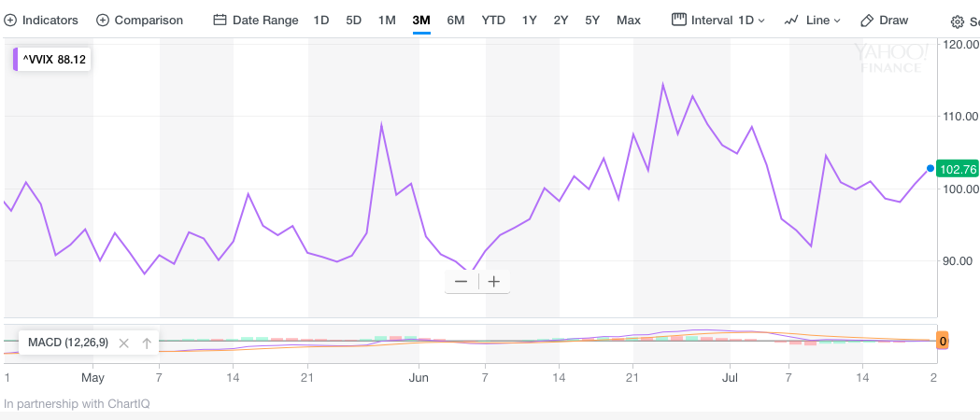Screen dimensions: 980x420
Task: Click the 102.76 current price marker
Action: (958, 169)
